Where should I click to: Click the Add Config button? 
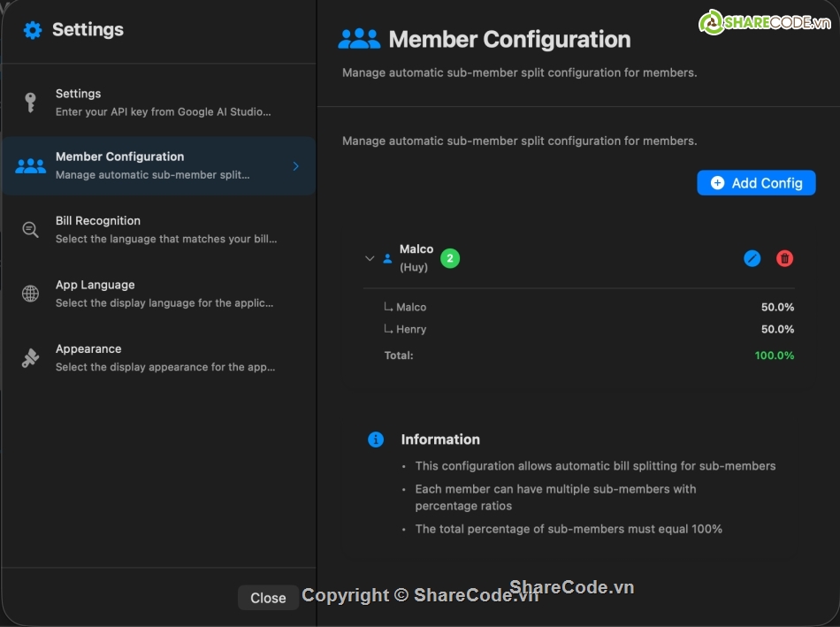point(756,183)
